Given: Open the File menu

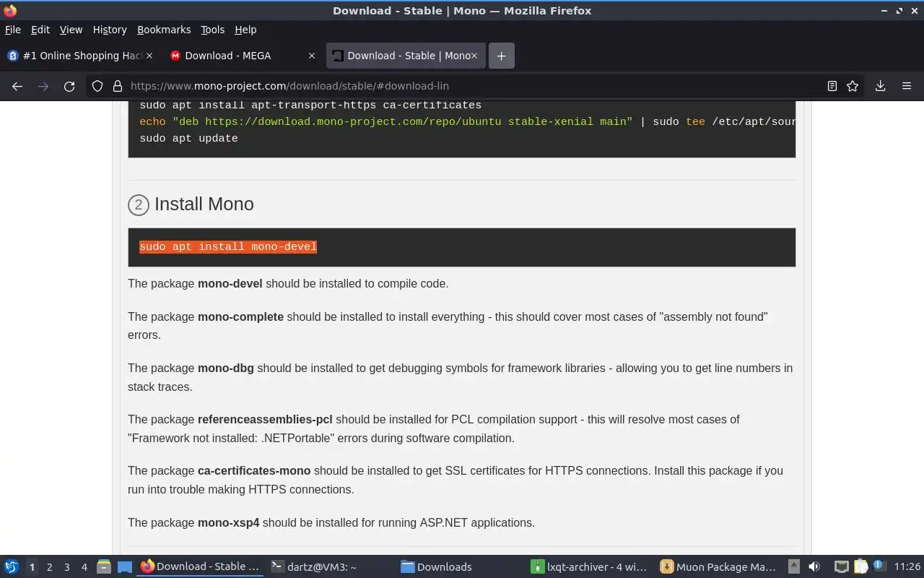Looking at the screenshot, I should (13, 30).
